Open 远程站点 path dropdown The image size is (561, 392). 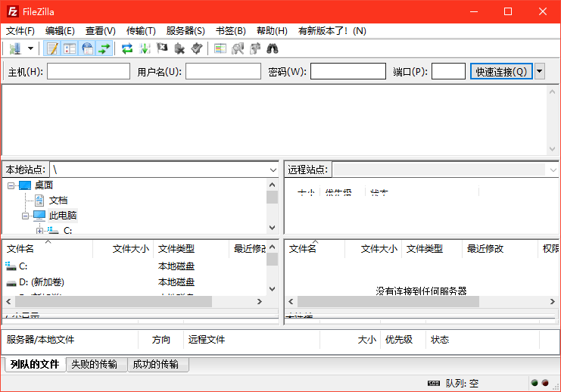tap(553, 170)
